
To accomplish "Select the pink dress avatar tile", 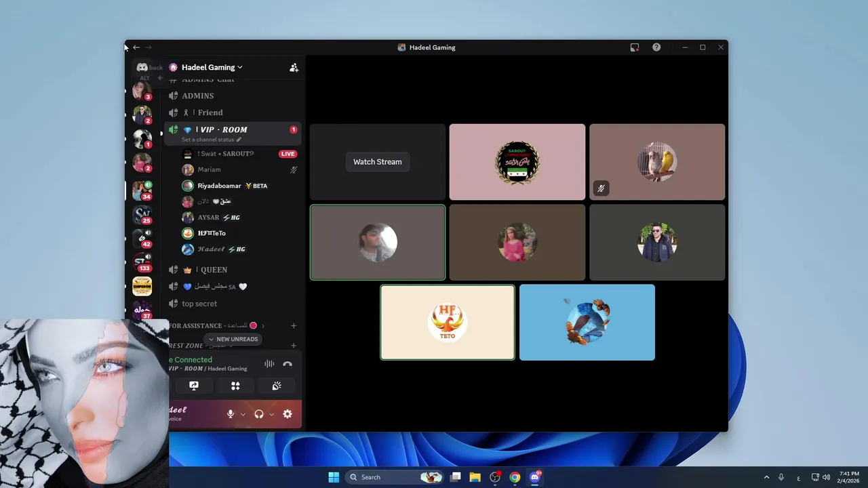I will [517, 242].
